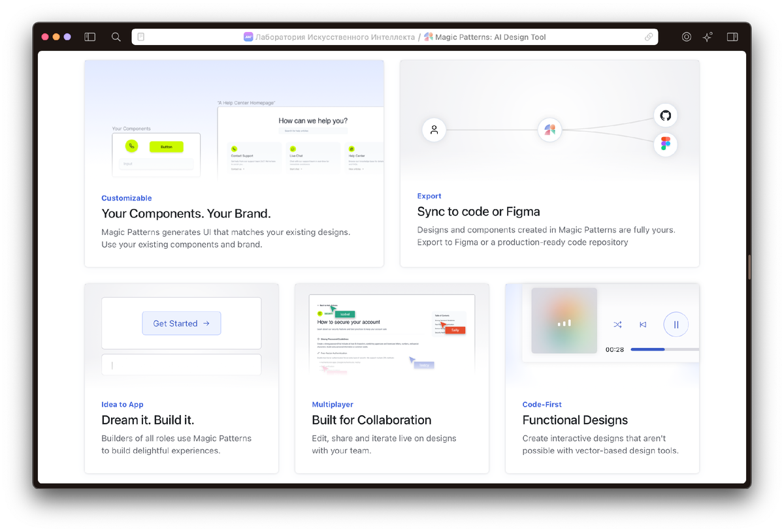Viewport: 784px width, 532px height.
Task: Click the Built for Collaboration heading
Action: [372, 420]
